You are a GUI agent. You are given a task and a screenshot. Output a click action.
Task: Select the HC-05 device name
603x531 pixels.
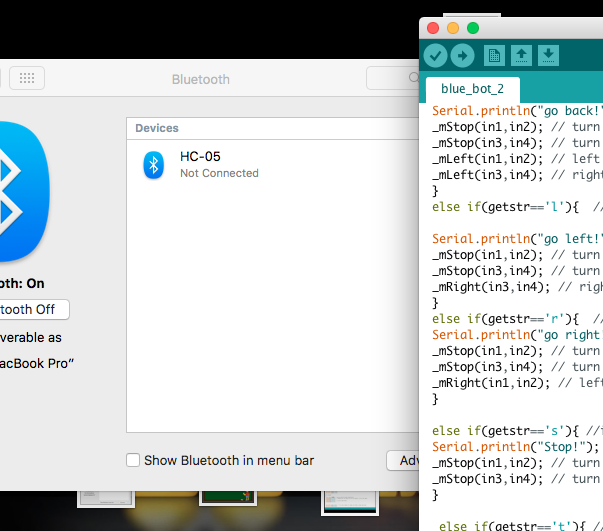[200, 156]
